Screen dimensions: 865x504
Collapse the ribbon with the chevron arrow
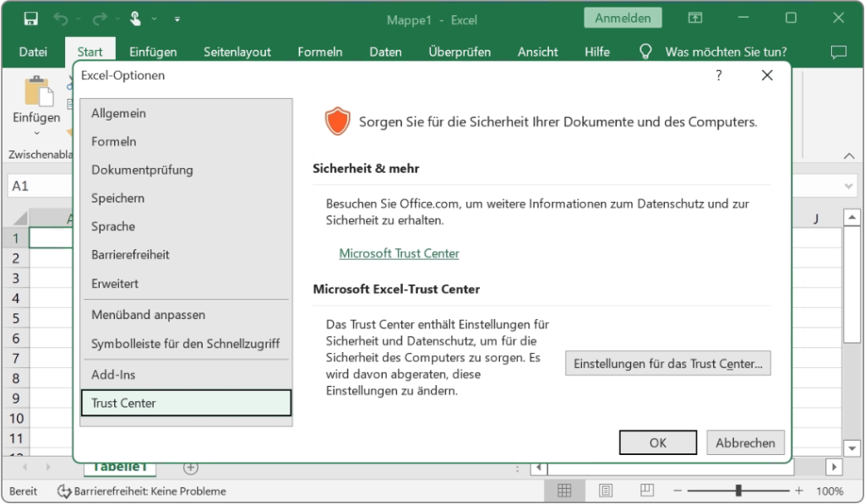(x=849, y=156)
